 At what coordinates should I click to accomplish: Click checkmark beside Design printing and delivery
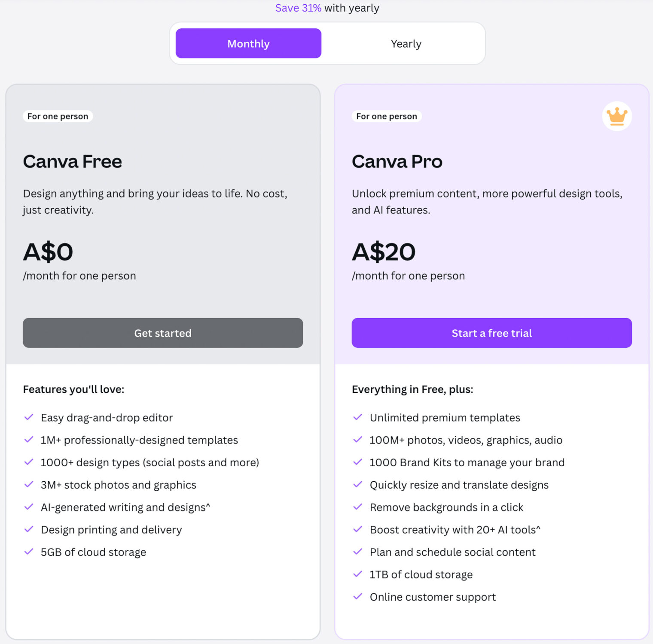(x=29, y=529)
